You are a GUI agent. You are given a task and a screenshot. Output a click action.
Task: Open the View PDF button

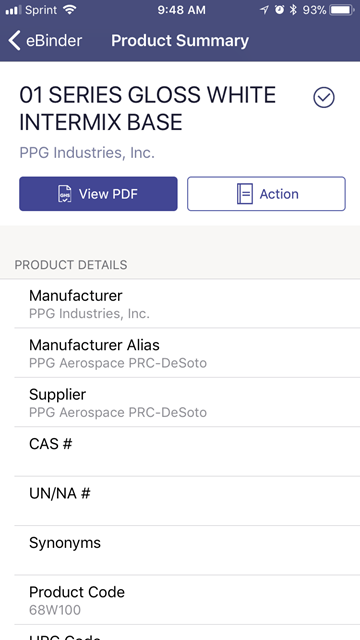pyautogui.click(x=98, y=194)
